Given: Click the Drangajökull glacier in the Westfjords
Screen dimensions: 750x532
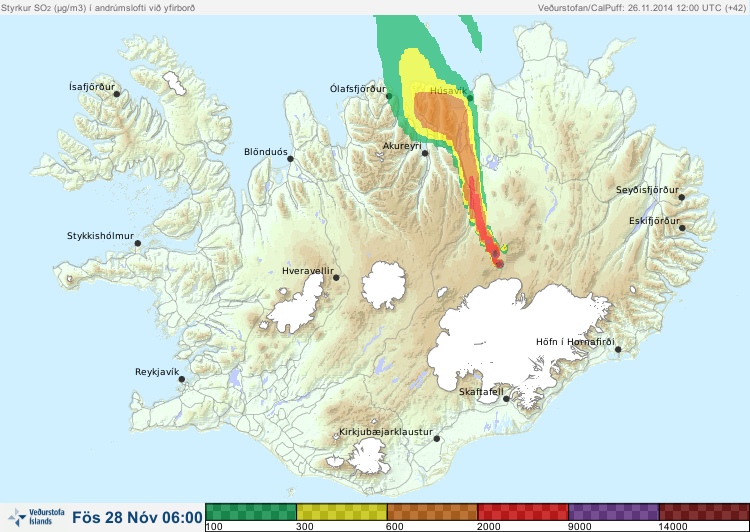Looking at the screenshot, I should 175,83.
